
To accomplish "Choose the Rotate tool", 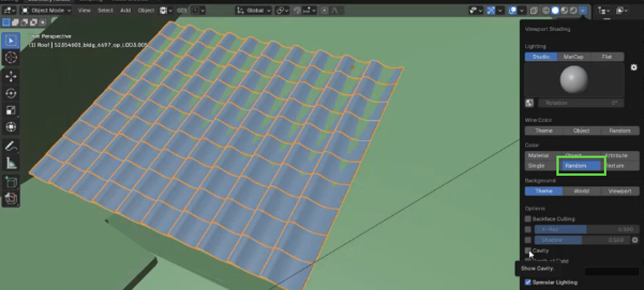I will point(11,94).
